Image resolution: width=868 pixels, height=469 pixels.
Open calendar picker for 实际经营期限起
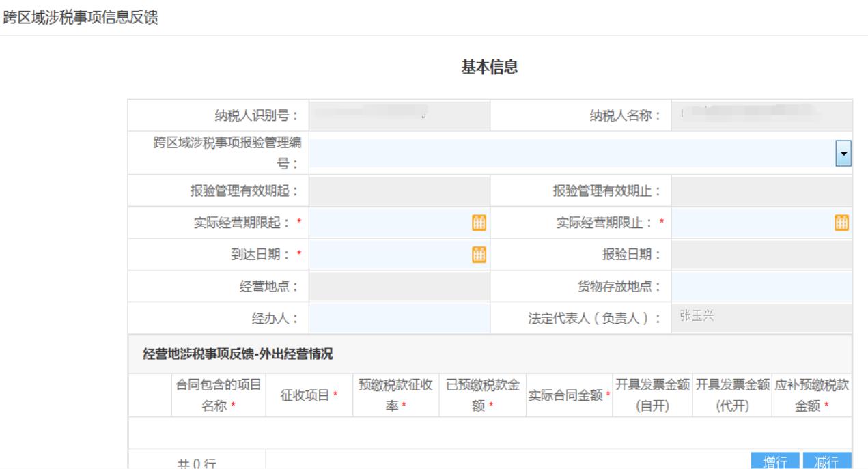[x=479, y=223]
